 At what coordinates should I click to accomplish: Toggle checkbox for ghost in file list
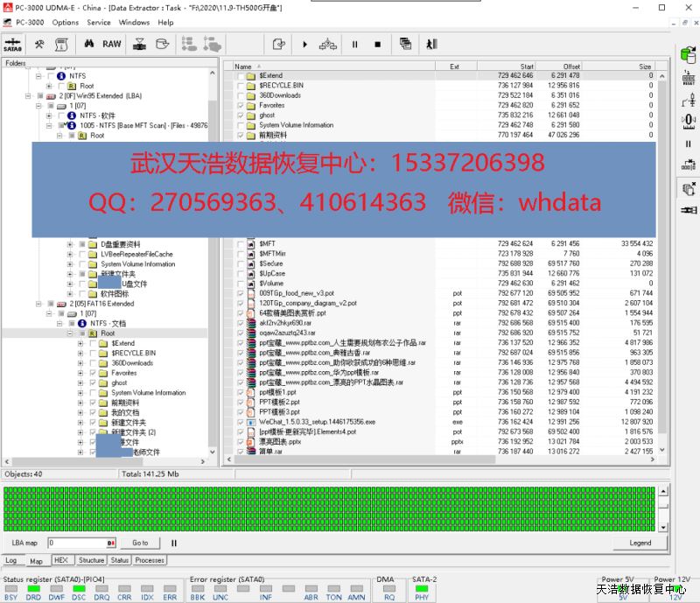point(241,115)
